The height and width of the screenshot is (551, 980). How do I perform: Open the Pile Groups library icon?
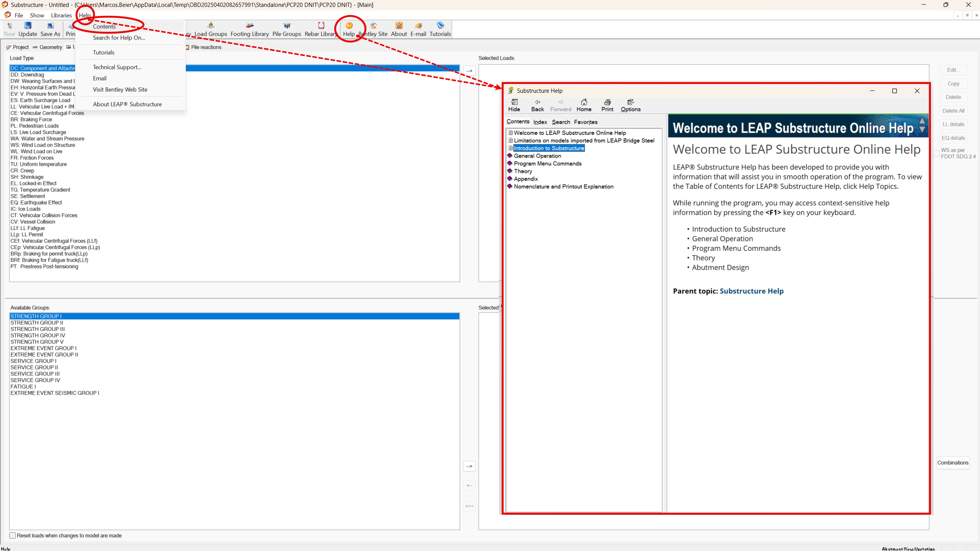[x=287, y=29]
